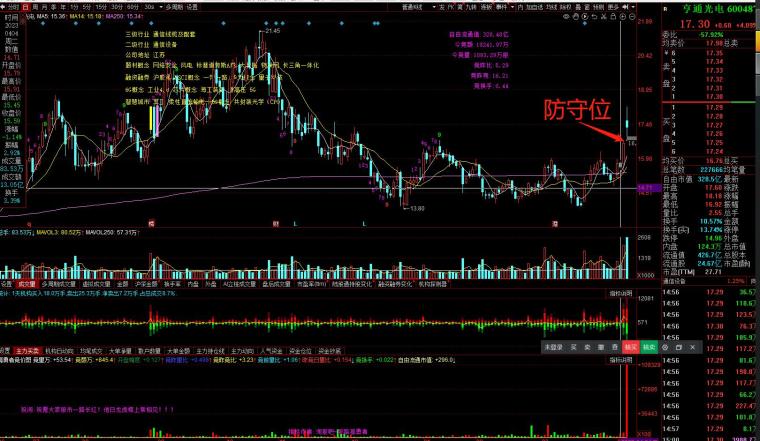Click the settings gear in floating trade bar

tap(665, 347)
